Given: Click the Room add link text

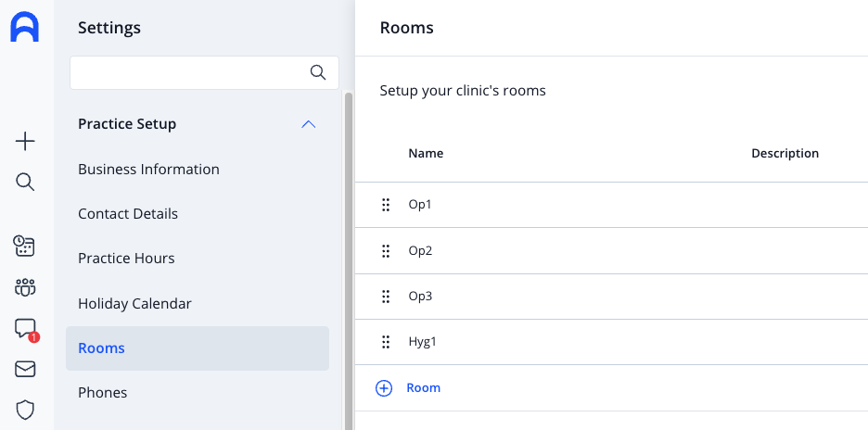Looking at the screenshot, I should click(424, 388).
